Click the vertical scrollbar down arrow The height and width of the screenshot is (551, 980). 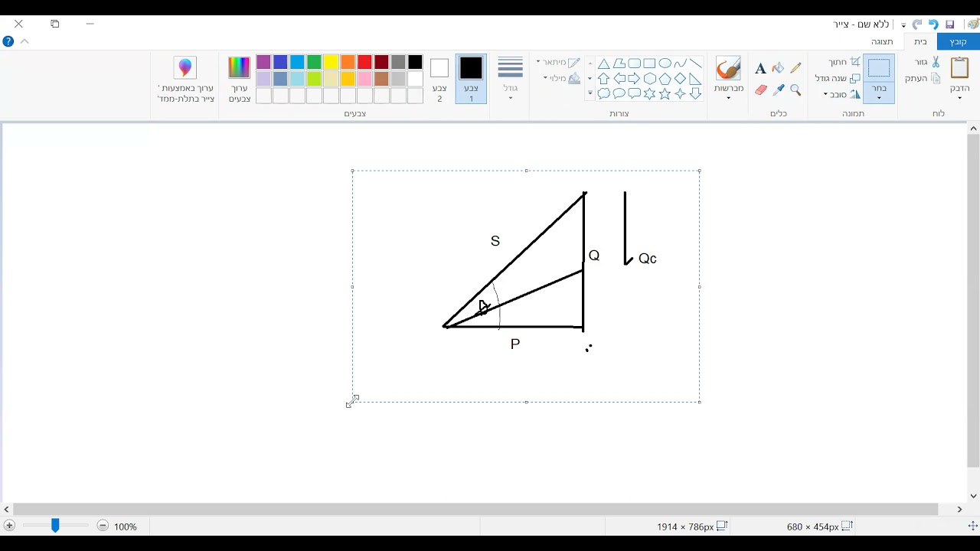(x=973, y=496)
